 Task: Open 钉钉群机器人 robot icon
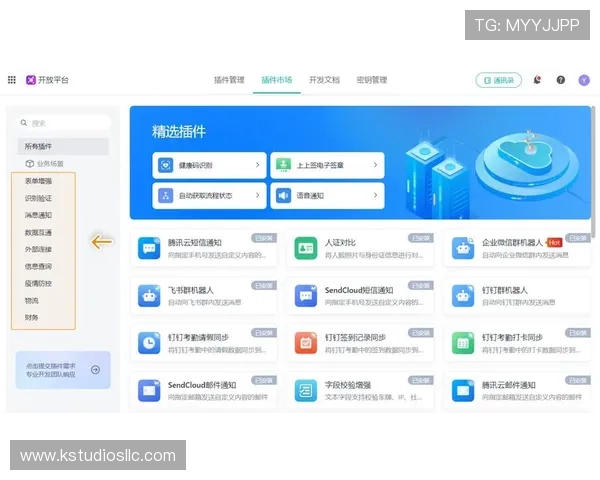click(x=463, y=296)
